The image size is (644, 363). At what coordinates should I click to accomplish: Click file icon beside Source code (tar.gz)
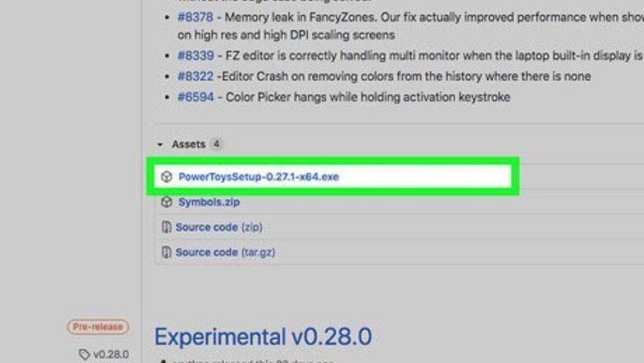pyautogui.click(x=166, y=252)
